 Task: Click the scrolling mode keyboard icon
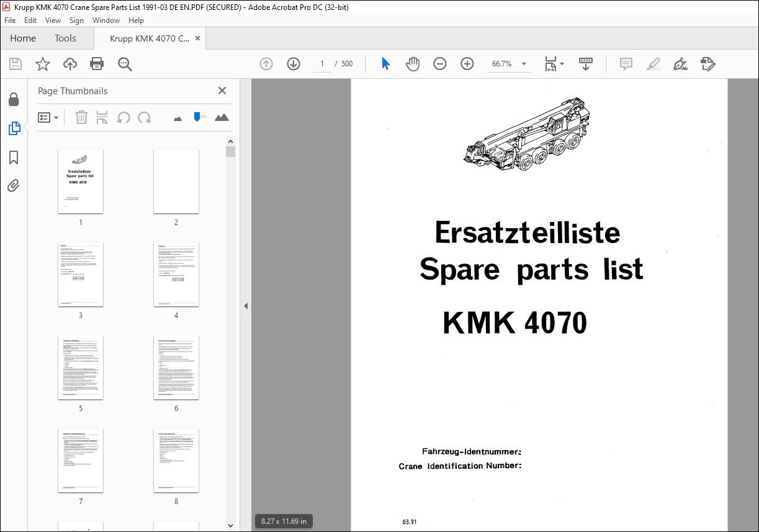(x=586, y=64)
